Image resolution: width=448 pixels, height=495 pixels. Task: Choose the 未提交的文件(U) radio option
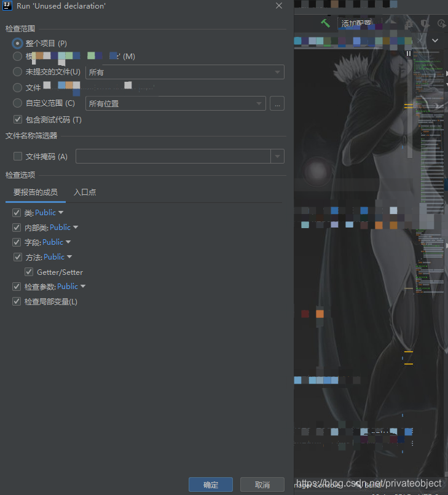[17, 72]
